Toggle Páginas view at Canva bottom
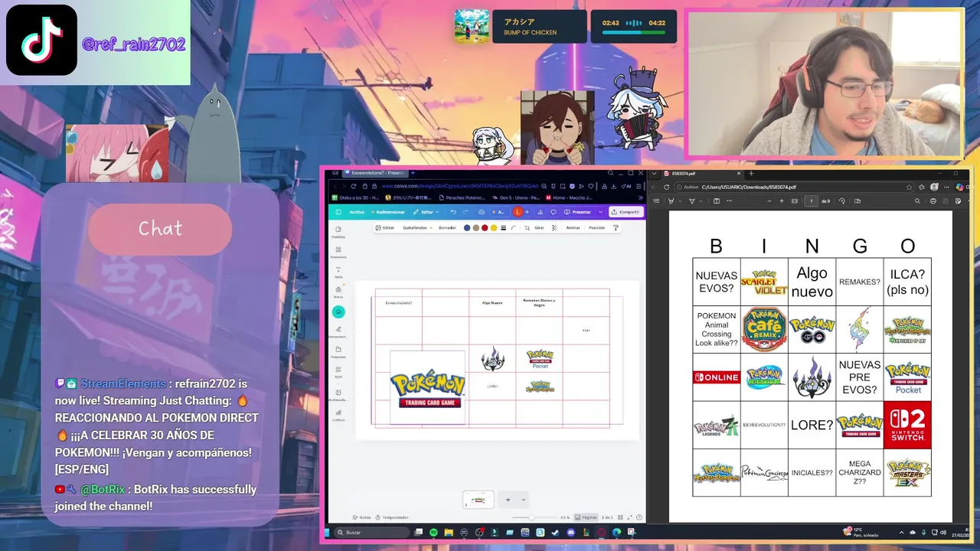 (586, 517)
